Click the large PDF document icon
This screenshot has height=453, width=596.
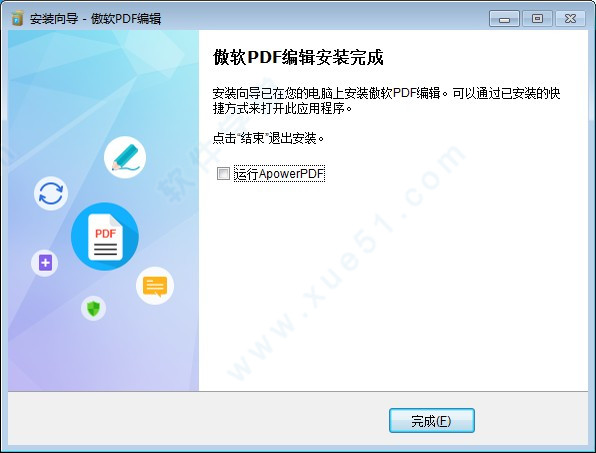105,236
